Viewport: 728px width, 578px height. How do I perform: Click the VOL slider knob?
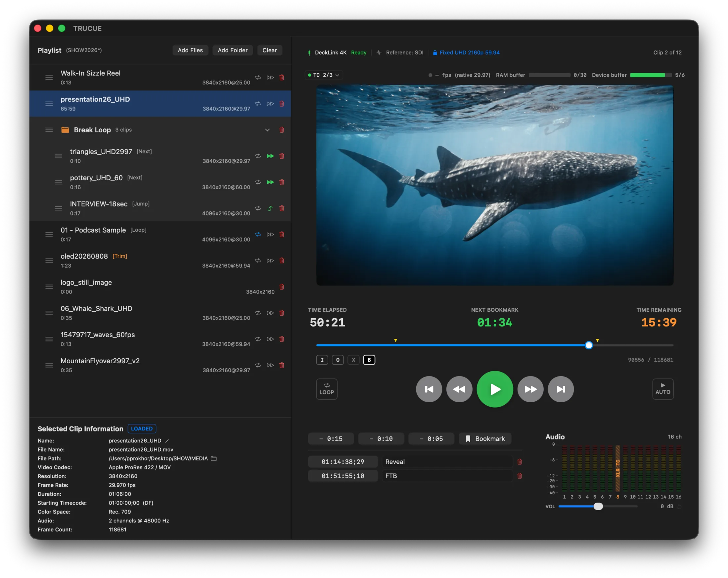click(598, 507)
